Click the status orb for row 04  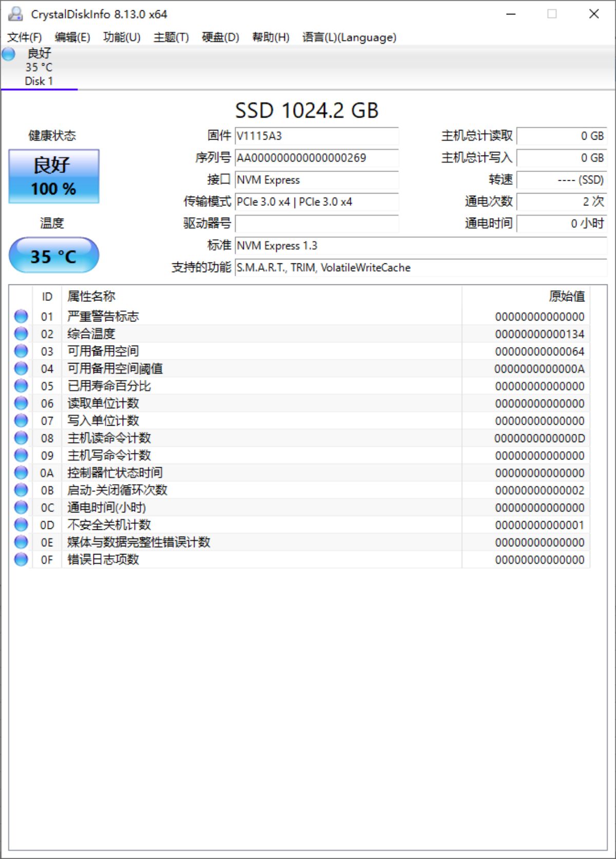(x=21, y=369)
